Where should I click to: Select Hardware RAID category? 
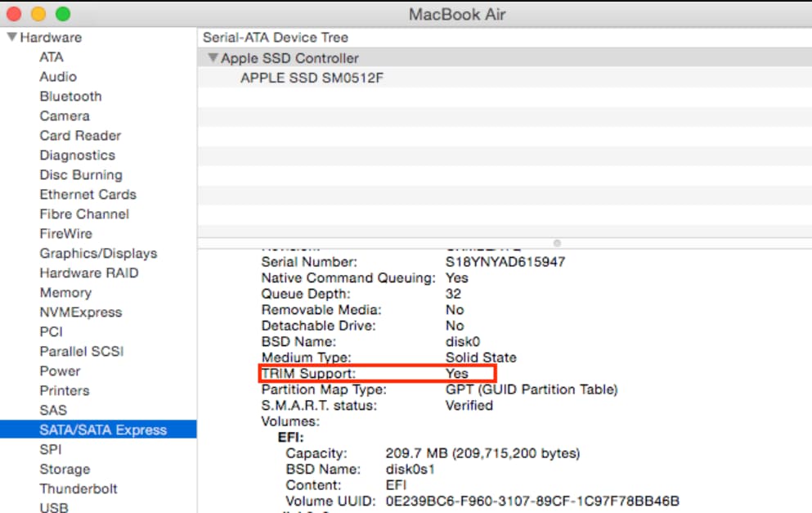coord(89,273)
